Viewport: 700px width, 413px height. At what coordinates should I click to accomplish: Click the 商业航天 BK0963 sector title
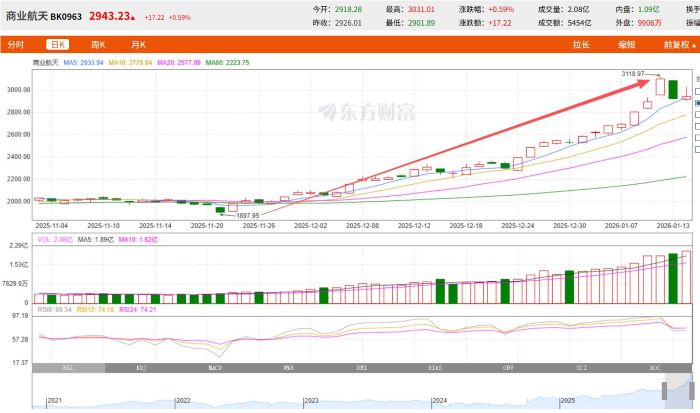coord(43,17)
